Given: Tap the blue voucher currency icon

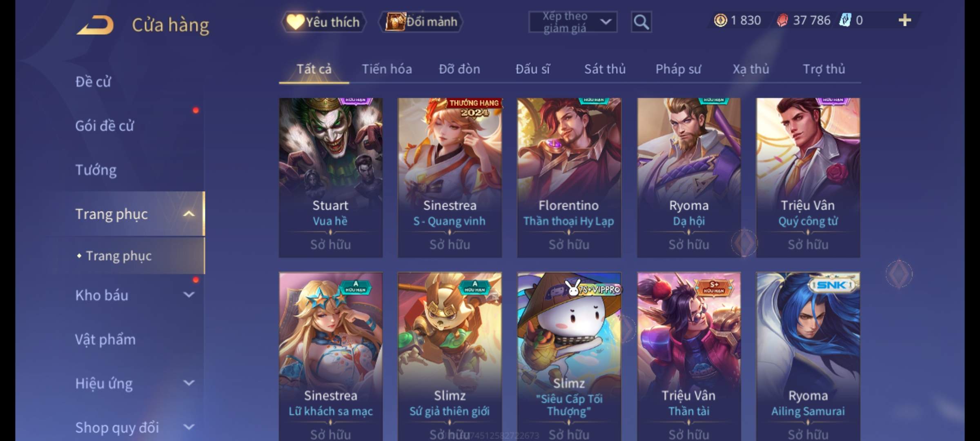Looking at the screenshot, I should 845,20.
